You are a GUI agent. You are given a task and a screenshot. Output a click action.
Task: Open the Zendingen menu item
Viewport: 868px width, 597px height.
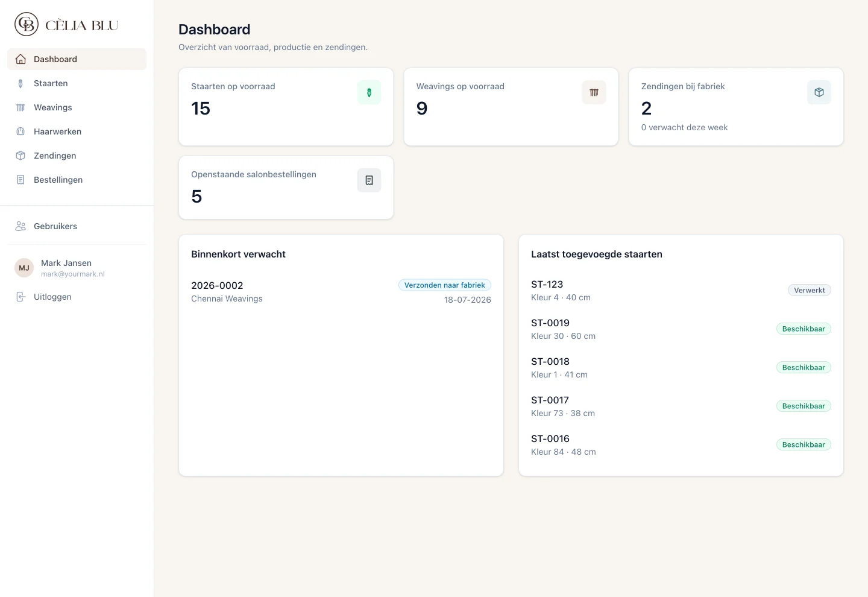(x=77, y=156)
